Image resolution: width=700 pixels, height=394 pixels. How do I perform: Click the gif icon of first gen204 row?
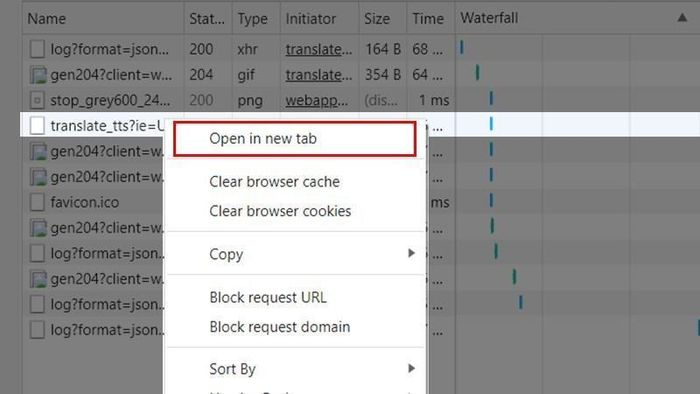(38, 75)
